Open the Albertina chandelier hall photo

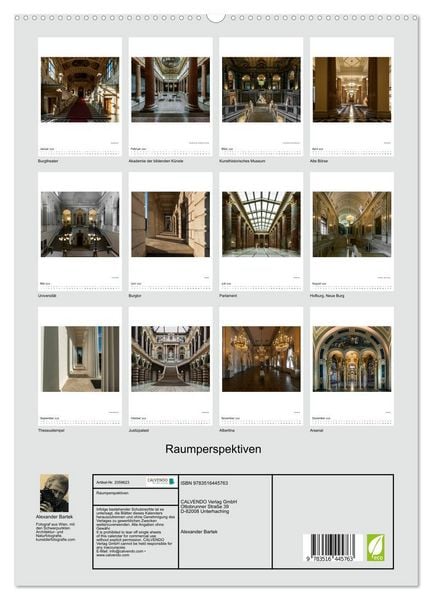[261, 359]
